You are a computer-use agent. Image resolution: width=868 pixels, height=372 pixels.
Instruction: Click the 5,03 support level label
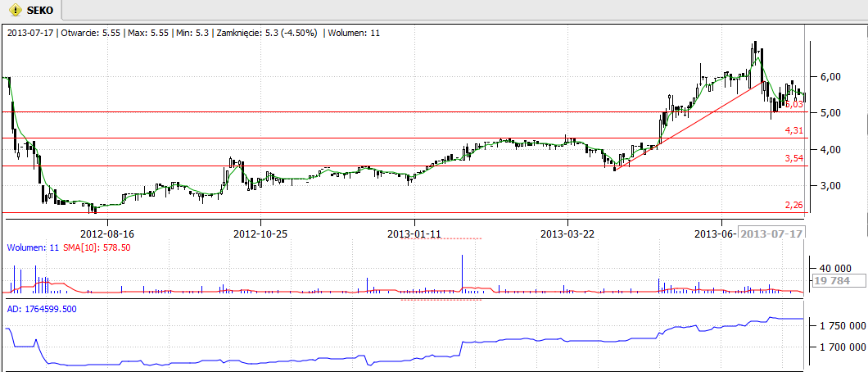click(x=793, y=104)
